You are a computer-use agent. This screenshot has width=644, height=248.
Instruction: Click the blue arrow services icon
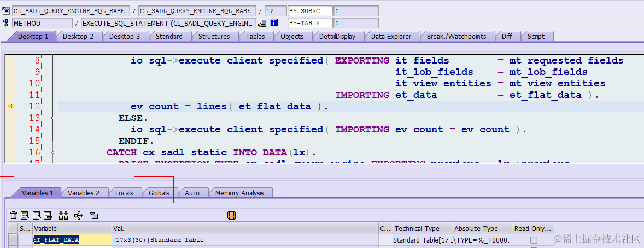tap(79, 215)
